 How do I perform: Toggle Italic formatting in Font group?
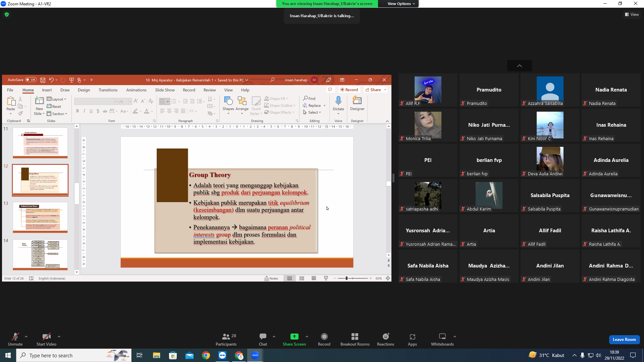(84, 111)
